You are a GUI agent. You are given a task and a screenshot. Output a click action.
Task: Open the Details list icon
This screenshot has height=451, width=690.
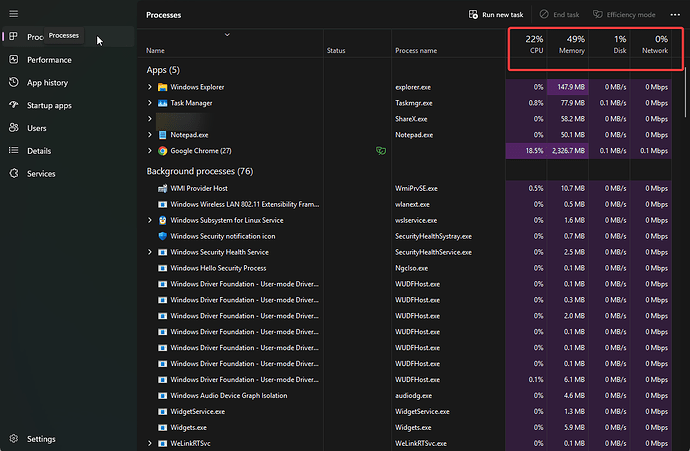click(x=14, y=150)
